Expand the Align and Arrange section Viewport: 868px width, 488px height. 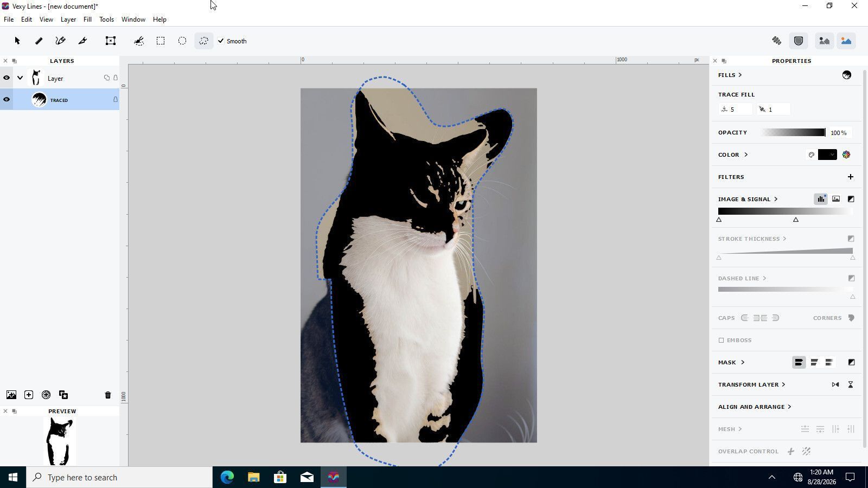point(755,407)
